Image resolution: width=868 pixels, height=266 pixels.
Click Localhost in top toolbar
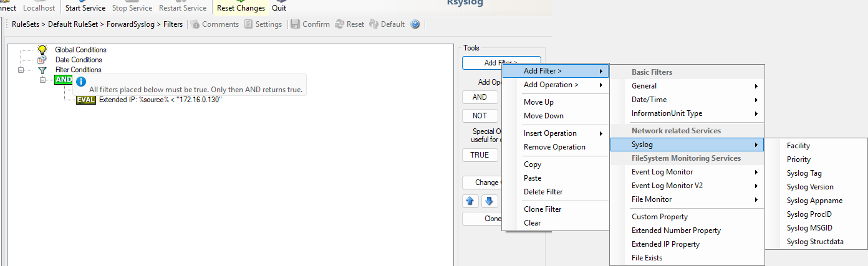(39, 8)
